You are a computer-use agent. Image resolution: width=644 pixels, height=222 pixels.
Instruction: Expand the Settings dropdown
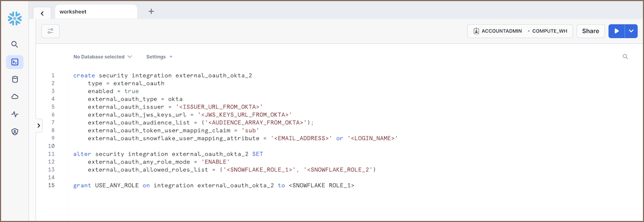click(159, 57)
